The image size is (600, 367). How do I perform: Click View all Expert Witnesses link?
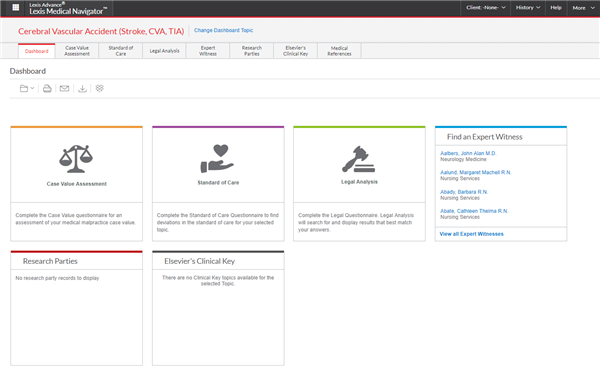click(x=471, y=234)
